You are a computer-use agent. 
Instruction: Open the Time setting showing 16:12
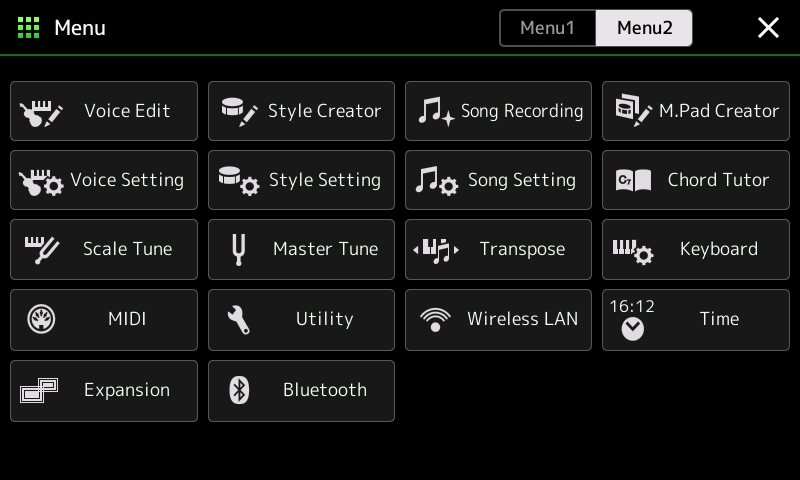pyautogui.click(x=696, y=320)
